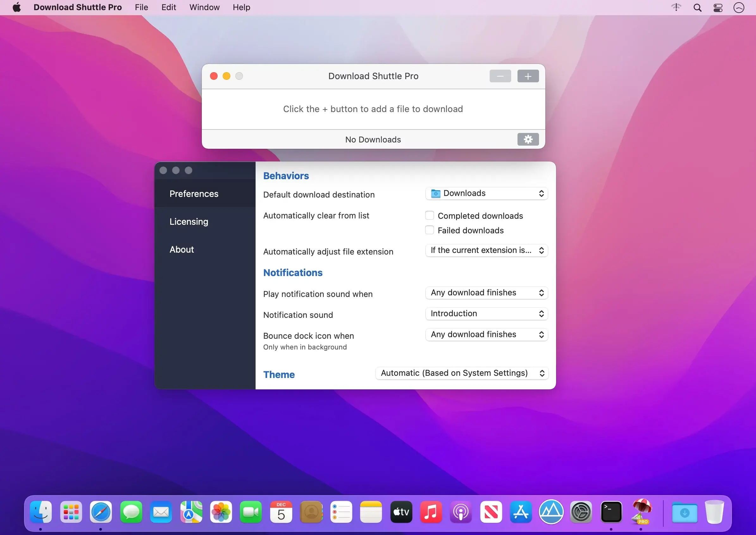Open the Apple menu
This screenshot has height=535, width=756.
17,7
